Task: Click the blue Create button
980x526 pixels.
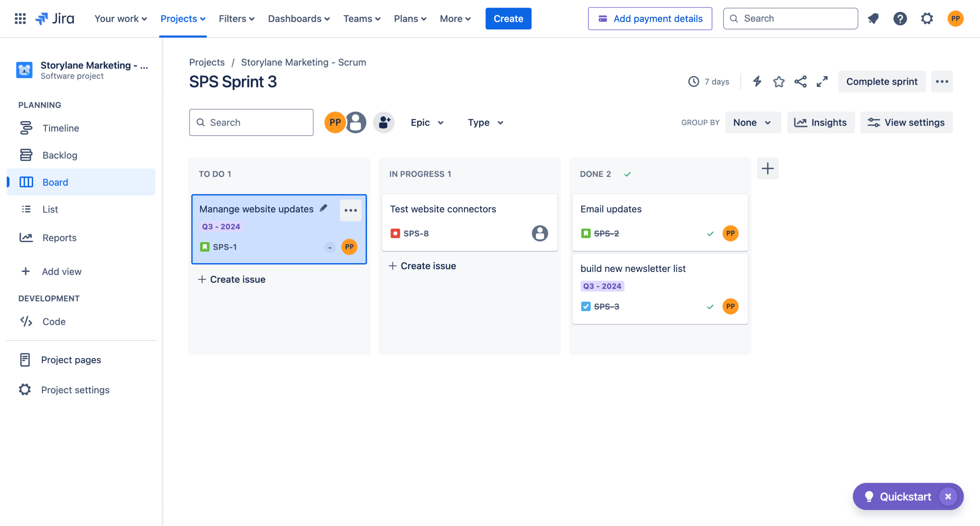Action: tap(508, 18)
